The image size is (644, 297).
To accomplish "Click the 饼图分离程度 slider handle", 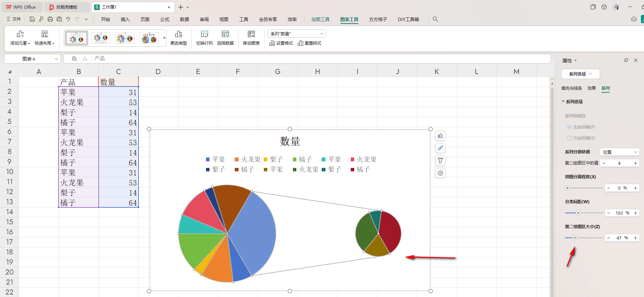I will coord(567,188).
